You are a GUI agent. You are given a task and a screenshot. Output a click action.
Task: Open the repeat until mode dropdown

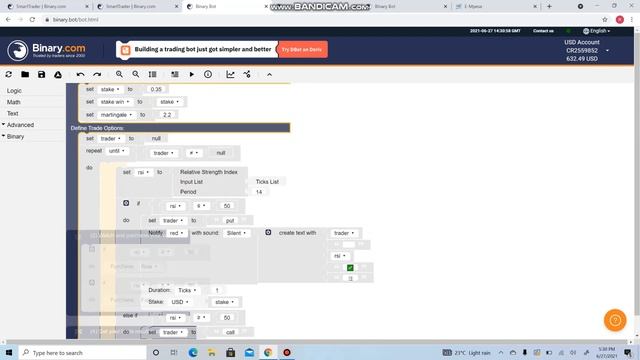pyautogui.click(x=117, y=151)
